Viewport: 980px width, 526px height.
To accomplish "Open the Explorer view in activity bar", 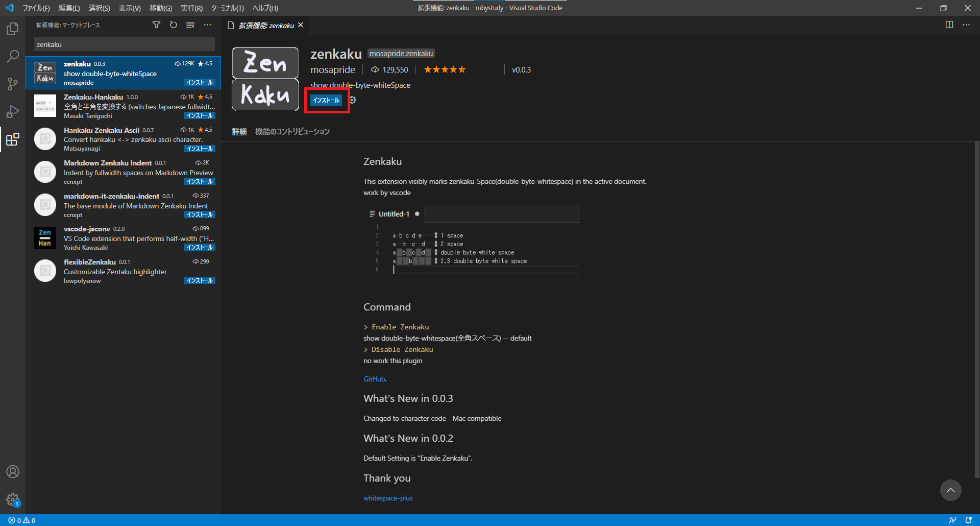I will click(x=13, y=29).
